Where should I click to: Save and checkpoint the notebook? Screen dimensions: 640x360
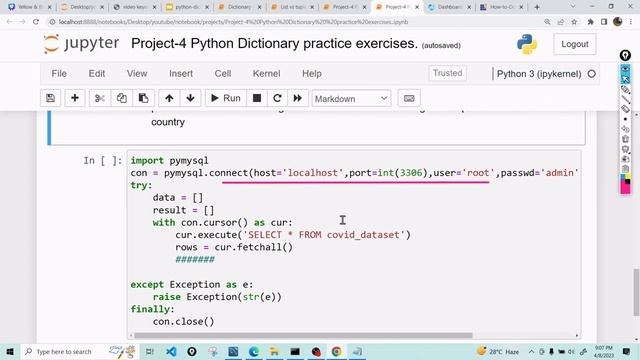(x=50, y=98)
